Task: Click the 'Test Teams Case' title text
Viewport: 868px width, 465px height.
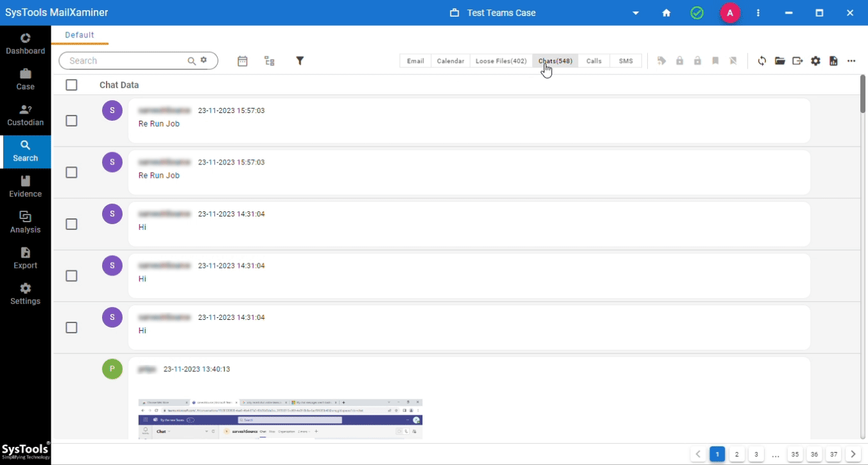Action: [501, 13]
